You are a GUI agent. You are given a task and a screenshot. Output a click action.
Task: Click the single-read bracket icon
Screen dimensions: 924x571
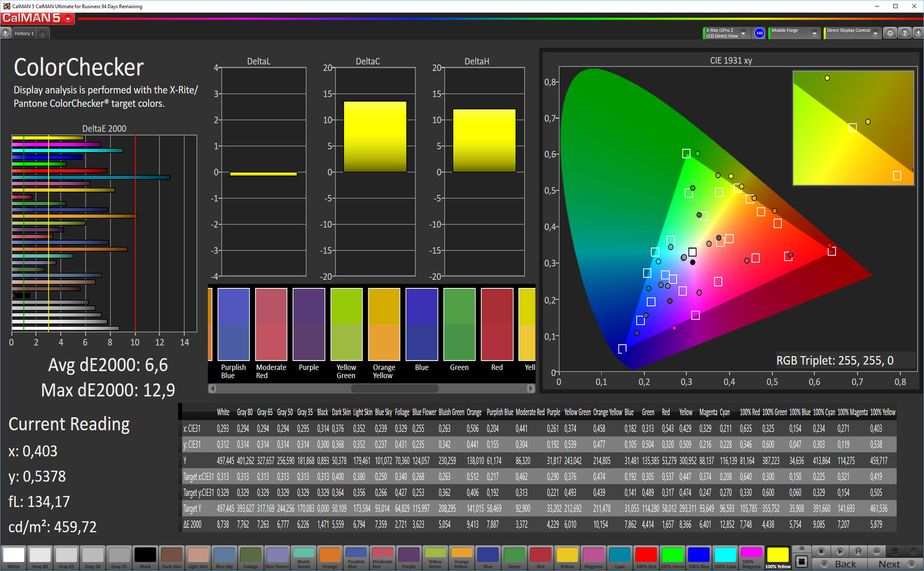858,551
